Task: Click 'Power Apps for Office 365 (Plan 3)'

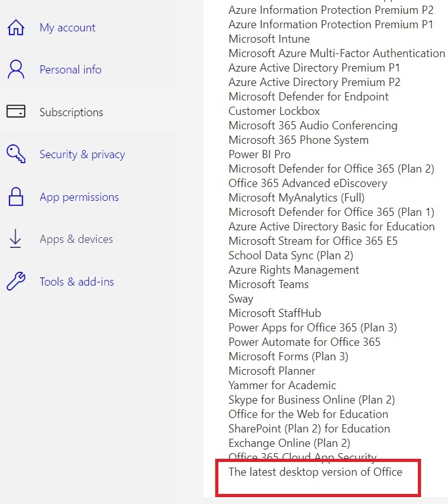Action: coord(312,328)
